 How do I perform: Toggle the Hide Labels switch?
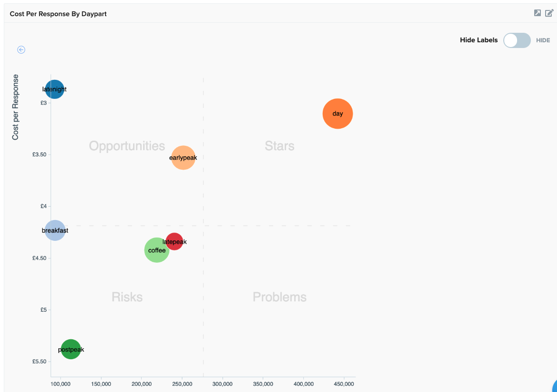(x=517, y=40)
